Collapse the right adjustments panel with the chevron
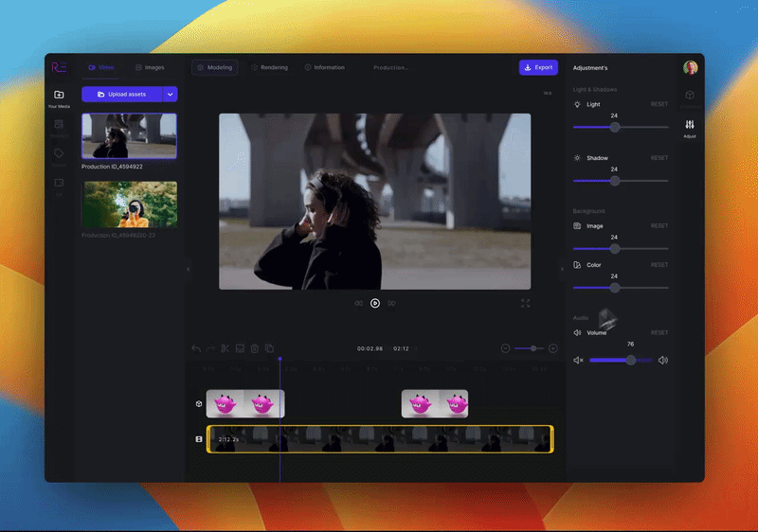This screenshot has width=758, height=532. click(562, 270)
